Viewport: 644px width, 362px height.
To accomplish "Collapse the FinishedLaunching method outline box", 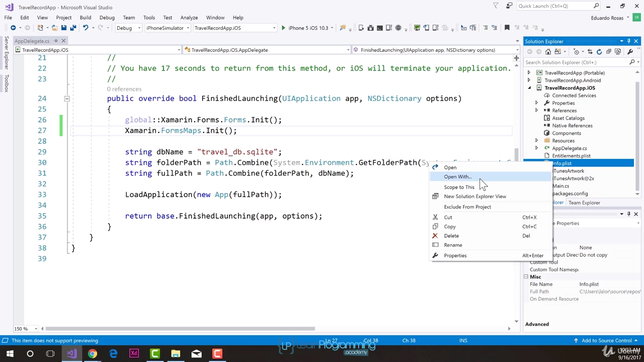I will coord(66,99).
